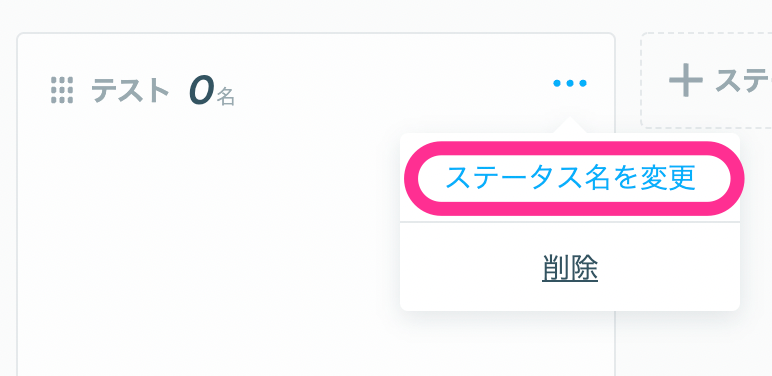
Task: Click the small 名 unit label
Action: [x=225, y=97]
